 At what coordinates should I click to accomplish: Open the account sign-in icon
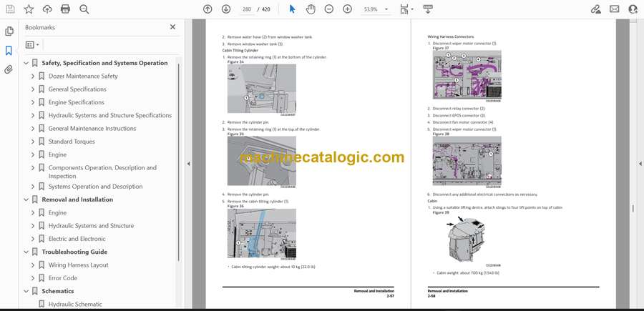point(633,9)
